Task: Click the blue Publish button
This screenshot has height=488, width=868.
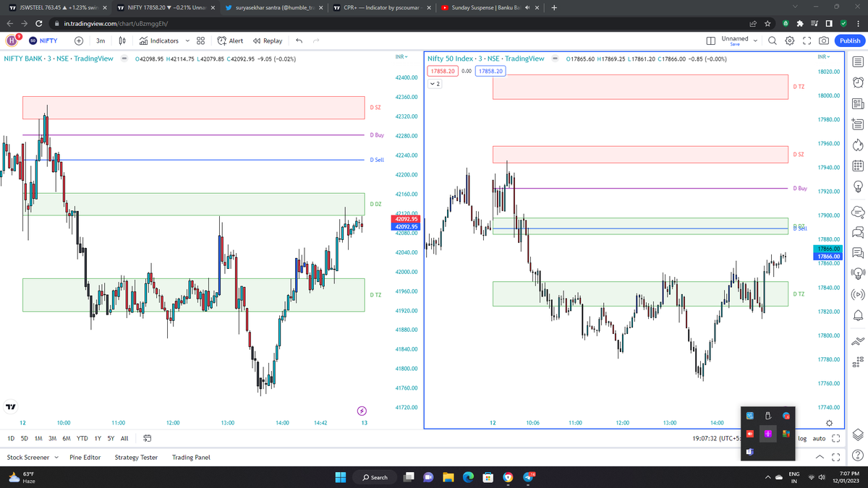Action: 848,40
